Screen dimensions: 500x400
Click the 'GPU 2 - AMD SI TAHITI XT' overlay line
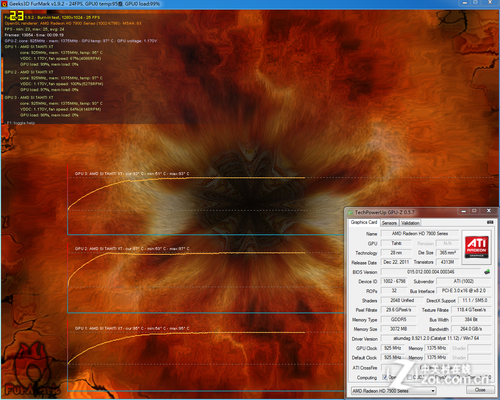pos(29,72)
